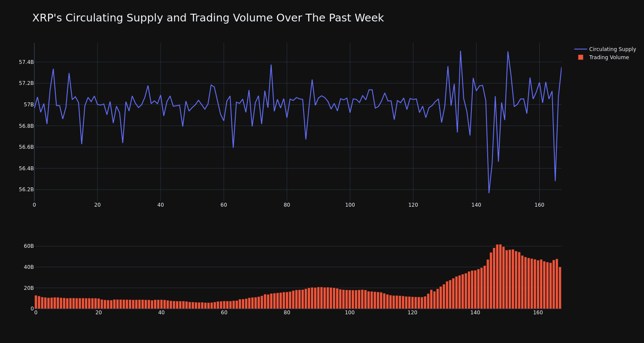Select the 56.8B label on supply axis
The width and height of the screenshot is (644, 343).
tap(26, 126)
